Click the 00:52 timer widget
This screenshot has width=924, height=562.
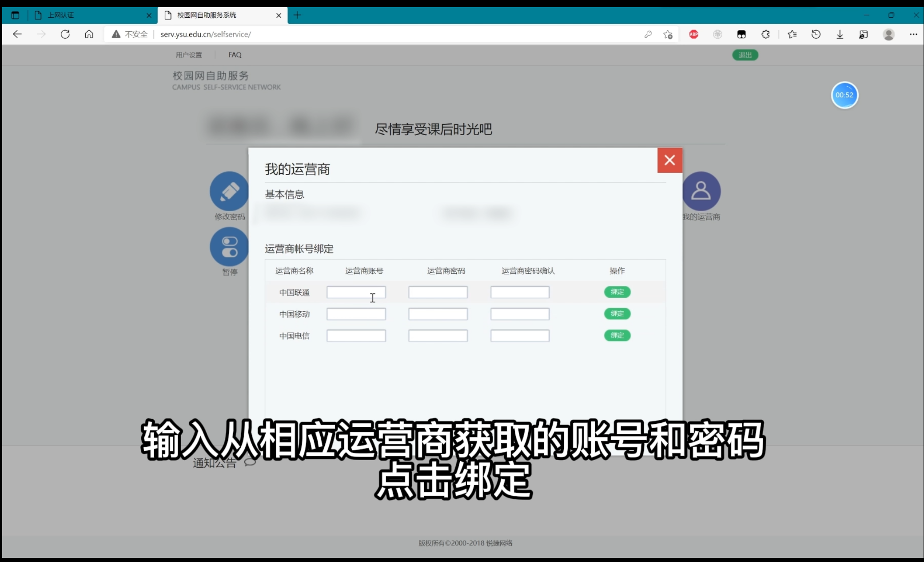[844, 95]
